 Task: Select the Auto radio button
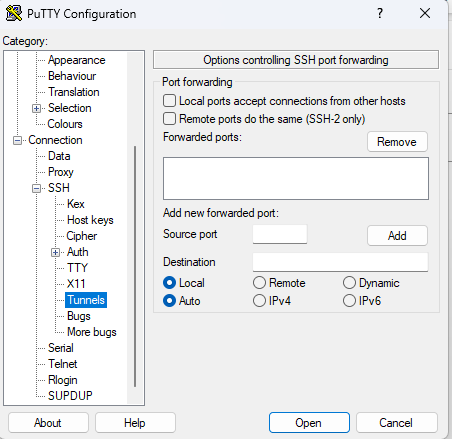coord(169,301)
